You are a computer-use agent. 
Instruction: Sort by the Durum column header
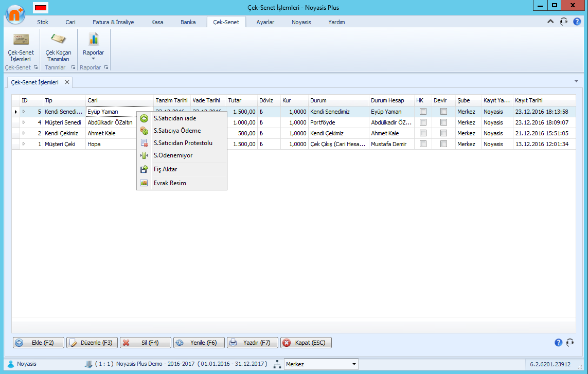tap(338, 100)
